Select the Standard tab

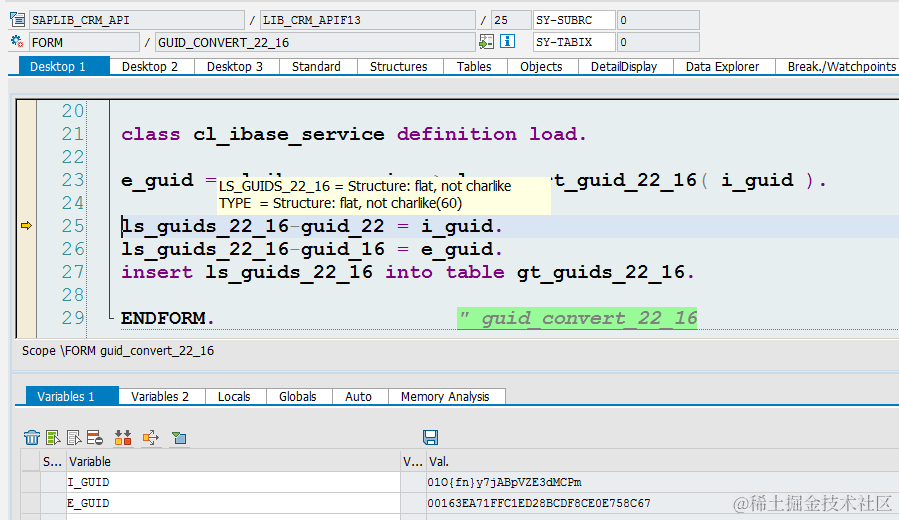pyautogui.click(x=316, y=67)
